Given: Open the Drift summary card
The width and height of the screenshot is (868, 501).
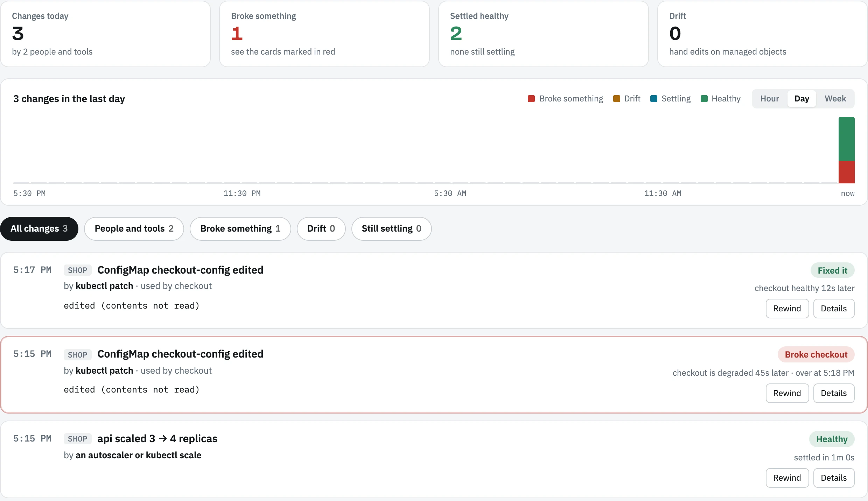Looking at the screenshot, I should pos(763,34).
